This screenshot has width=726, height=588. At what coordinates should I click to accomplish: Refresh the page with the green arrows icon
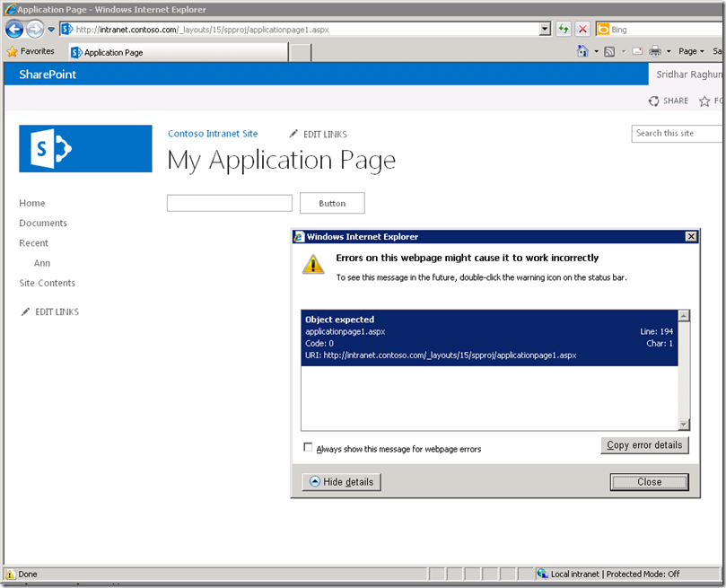pyautogui.click(x=564, y=29)
